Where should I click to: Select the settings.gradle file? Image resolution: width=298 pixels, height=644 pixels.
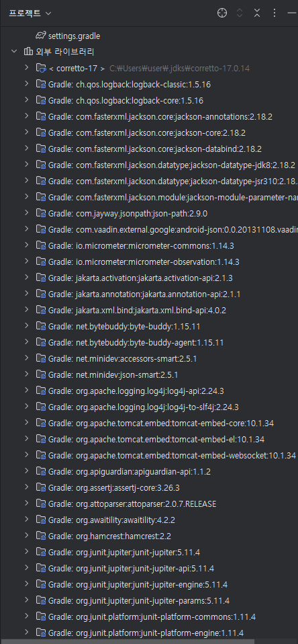[74, 36]
